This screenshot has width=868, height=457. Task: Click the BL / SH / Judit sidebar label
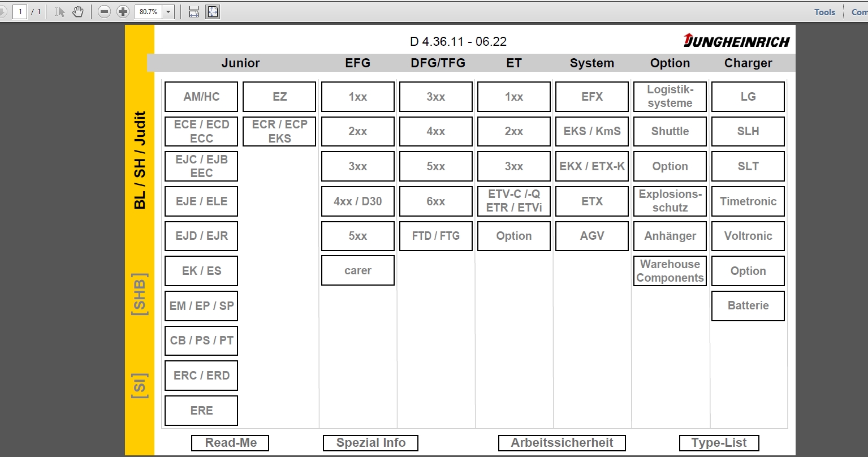point(140,160)
